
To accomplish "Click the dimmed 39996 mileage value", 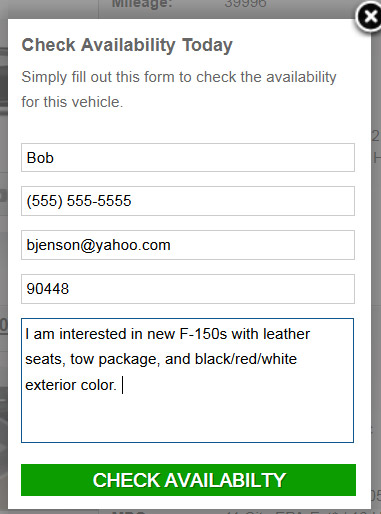I will click(x=245, y=4).
